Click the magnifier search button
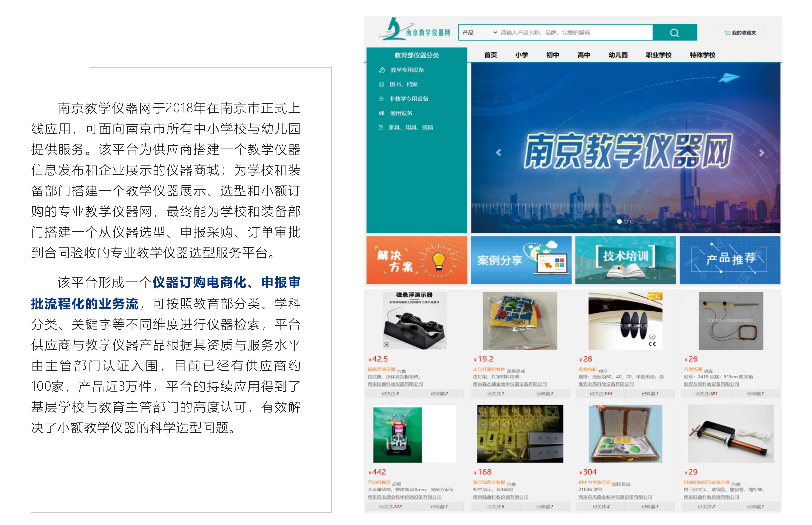The height and width of the screenshot is (525, 812). pyautogui.click(x=674, y=33)
